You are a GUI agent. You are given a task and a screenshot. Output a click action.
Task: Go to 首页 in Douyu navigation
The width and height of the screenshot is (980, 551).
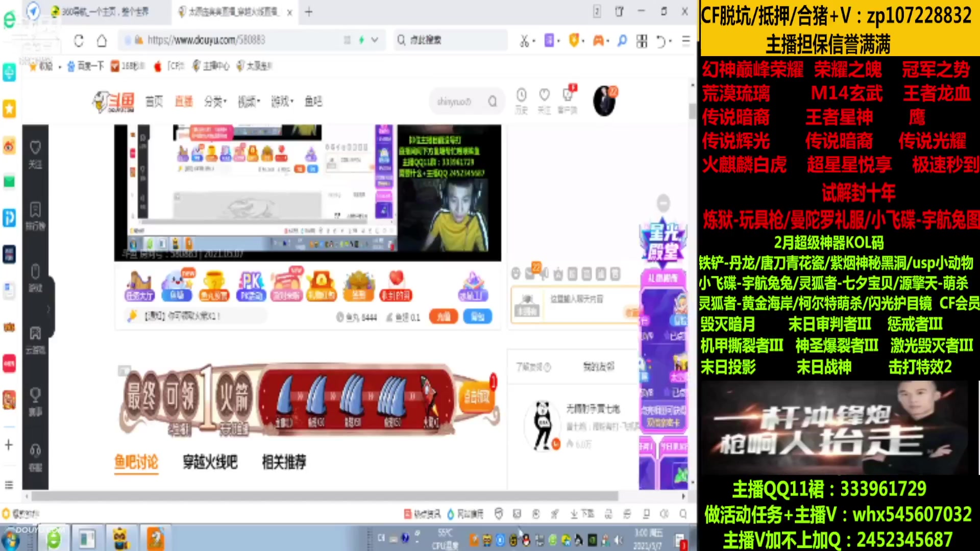154,102
